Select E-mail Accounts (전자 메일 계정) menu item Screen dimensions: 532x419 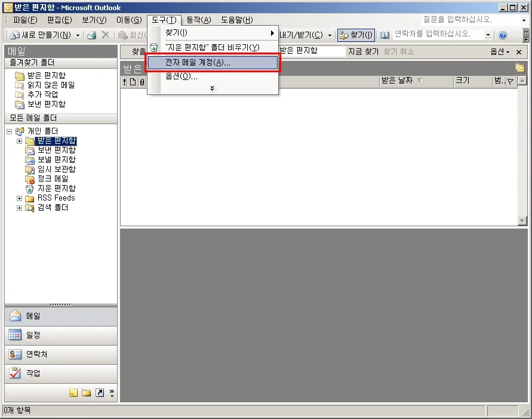click(213, 63)
